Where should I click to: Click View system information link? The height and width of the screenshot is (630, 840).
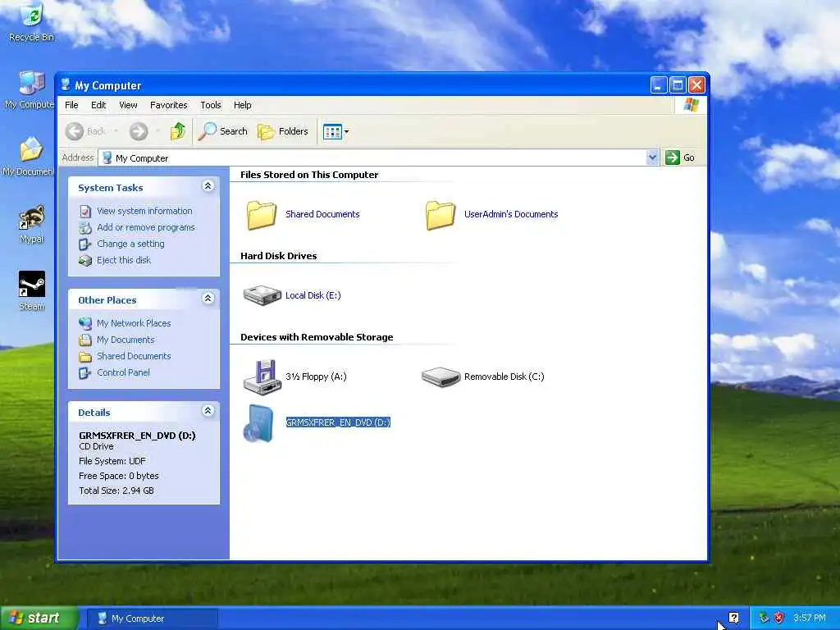click(x=144, y=211)
